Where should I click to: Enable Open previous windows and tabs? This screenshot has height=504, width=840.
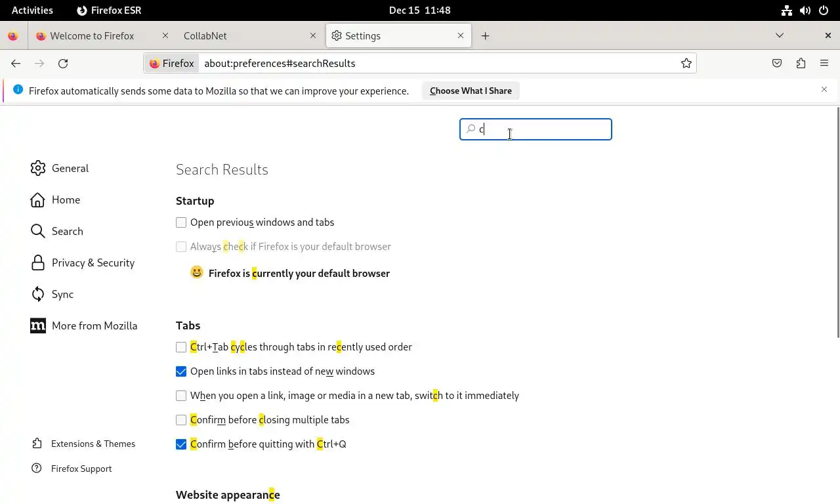pos(181,222)
